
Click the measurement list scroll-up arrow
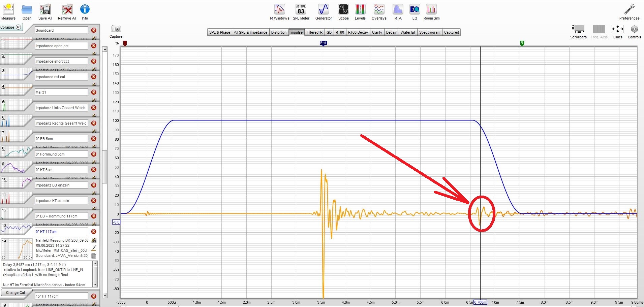click(105, 49)
